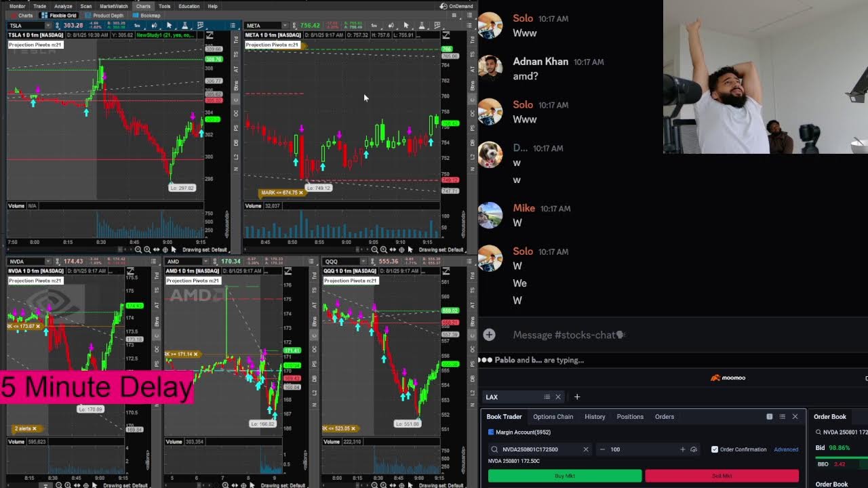Open Drawing set Default menu under TSLA chart

[205, 249]
